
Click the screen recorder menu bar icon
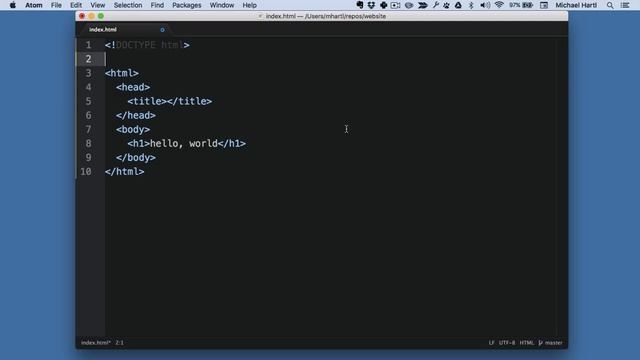(x=395, y=5)
